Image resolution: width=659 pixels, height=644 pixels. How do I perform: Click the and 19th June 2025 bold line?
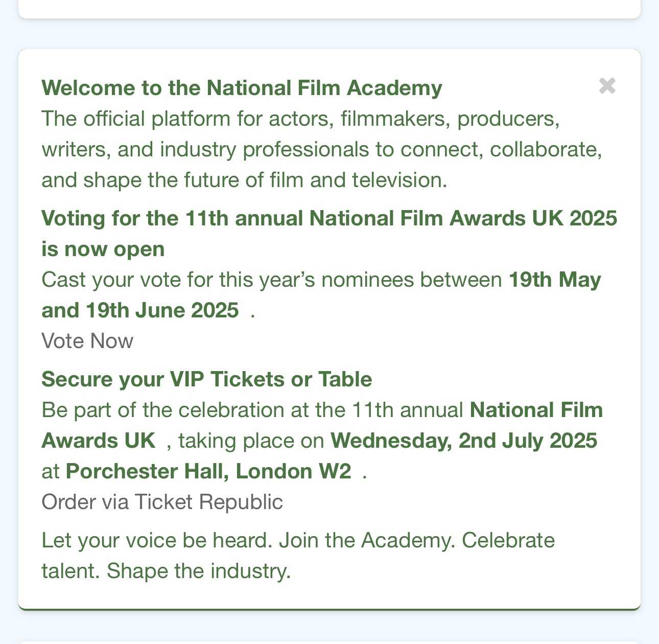coord(140,310)
